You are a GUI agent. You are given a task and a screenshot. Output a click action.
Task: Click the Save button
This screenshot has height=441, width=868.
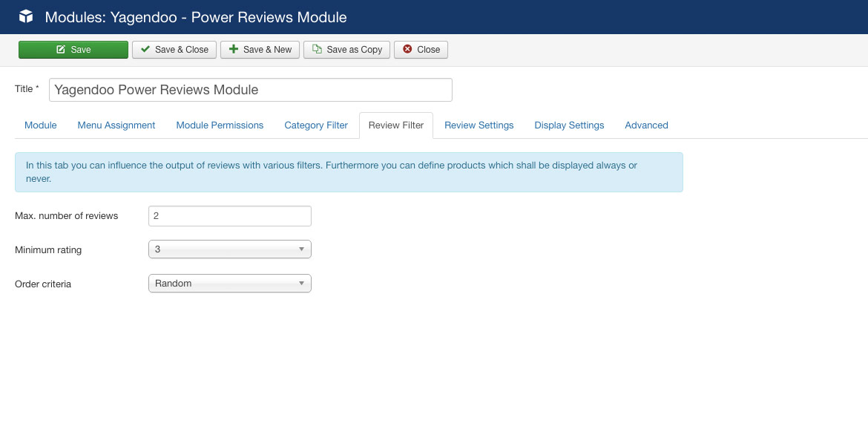(x=73, y=49)
